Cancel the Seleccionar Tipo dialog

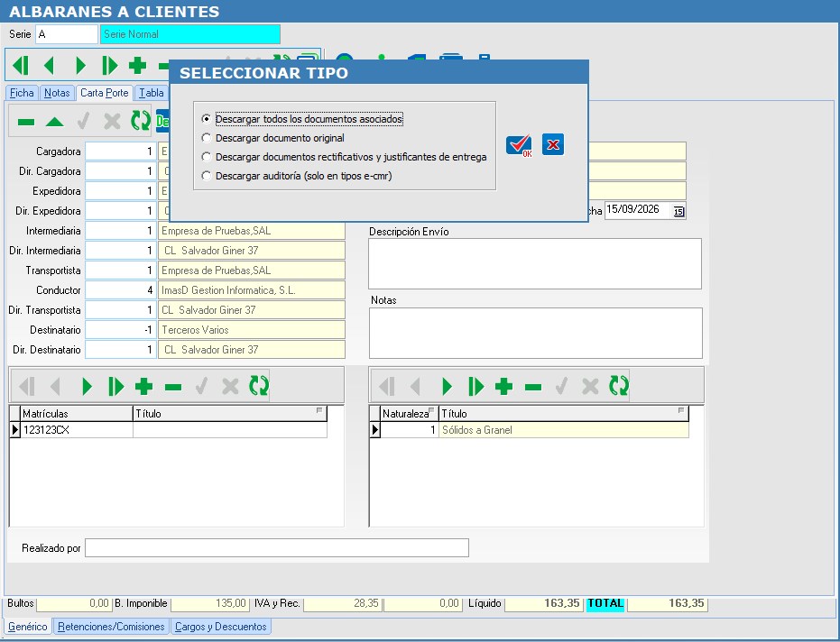click(x=553, y=144)
